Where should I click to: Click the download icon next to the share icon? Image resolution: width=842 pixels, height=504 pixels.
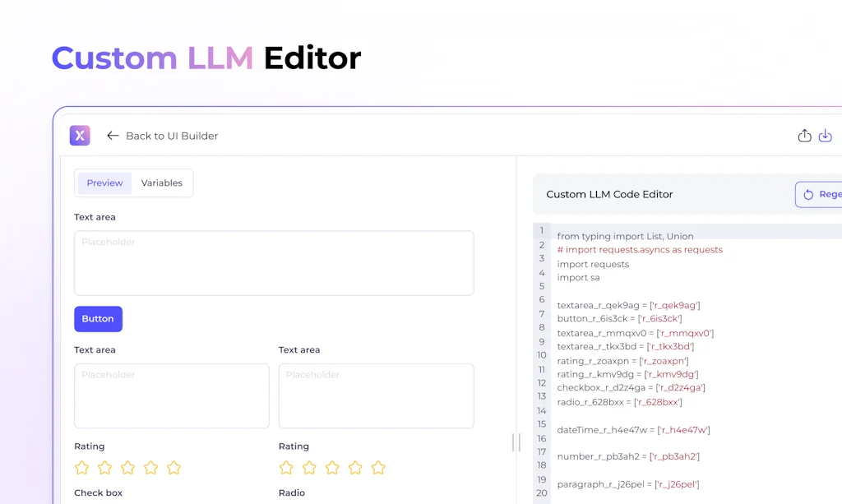pyautogui.click(x=826, y=135)
